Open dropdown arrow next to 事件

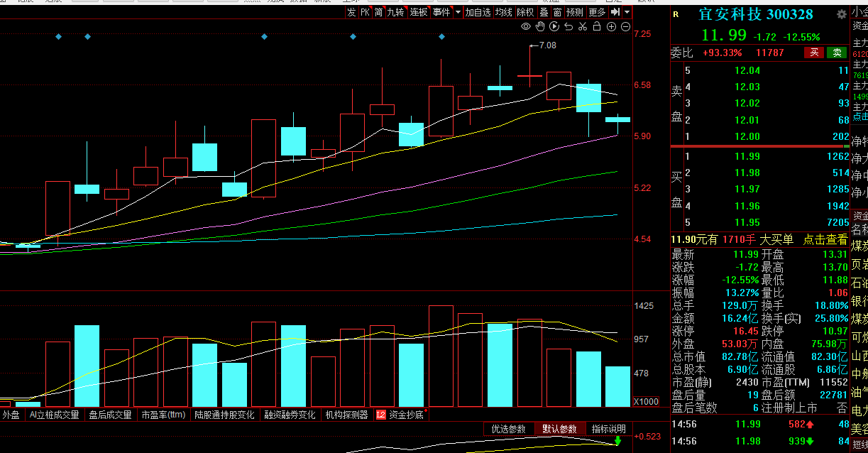[x=458, y=12]
